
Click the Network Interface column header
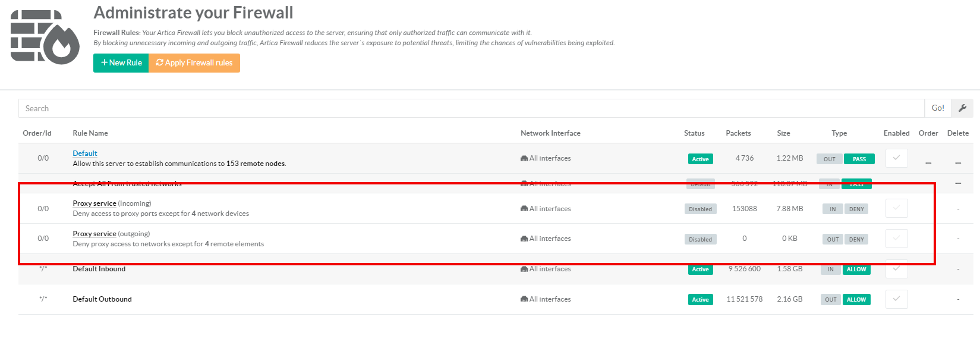pos(550,133)
